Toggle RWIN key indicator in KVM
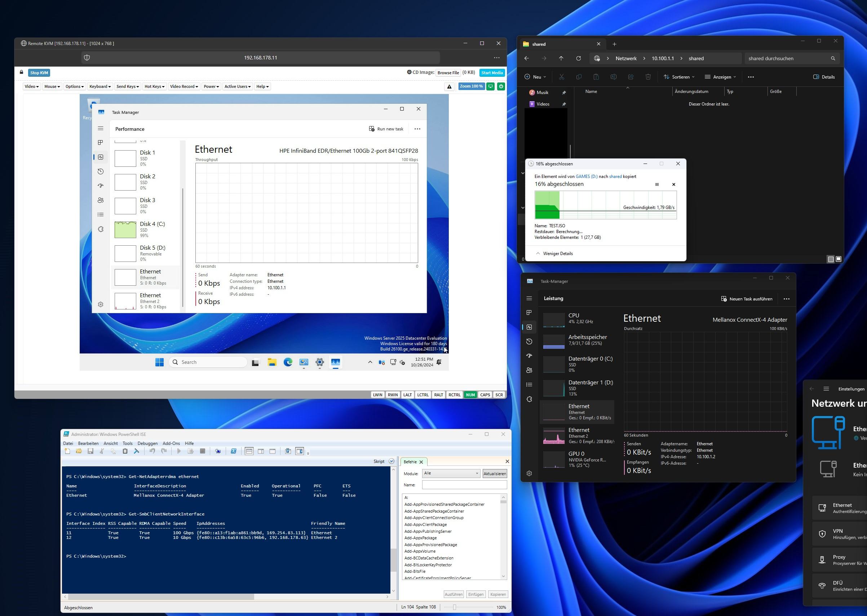This screenshot has width=867, height=616. click(393, 395)
